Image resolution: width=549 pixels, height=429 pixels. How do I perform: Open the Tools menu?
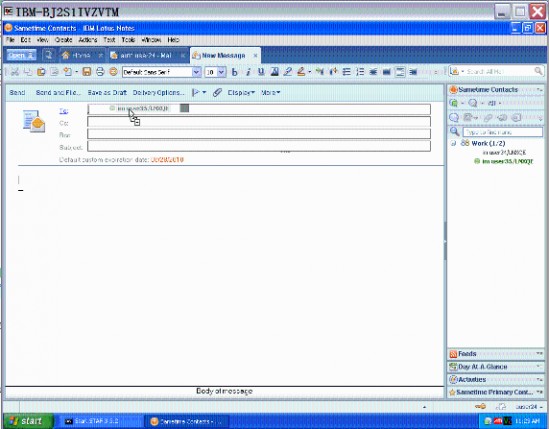tap(128, 40)
